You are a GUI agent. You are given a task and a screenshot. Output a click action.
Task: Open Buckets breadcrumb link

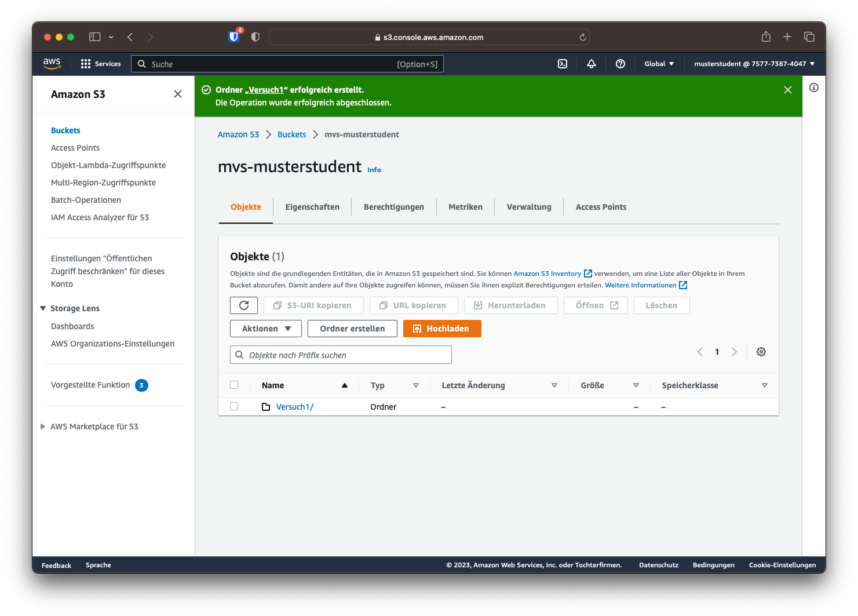[291, 134]
